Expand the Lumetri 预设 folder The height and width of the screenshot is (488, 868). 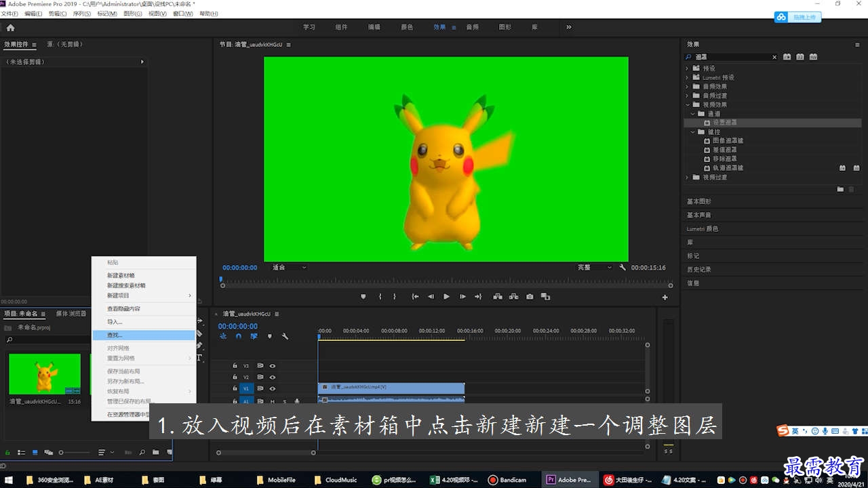(x=686, y=77)
